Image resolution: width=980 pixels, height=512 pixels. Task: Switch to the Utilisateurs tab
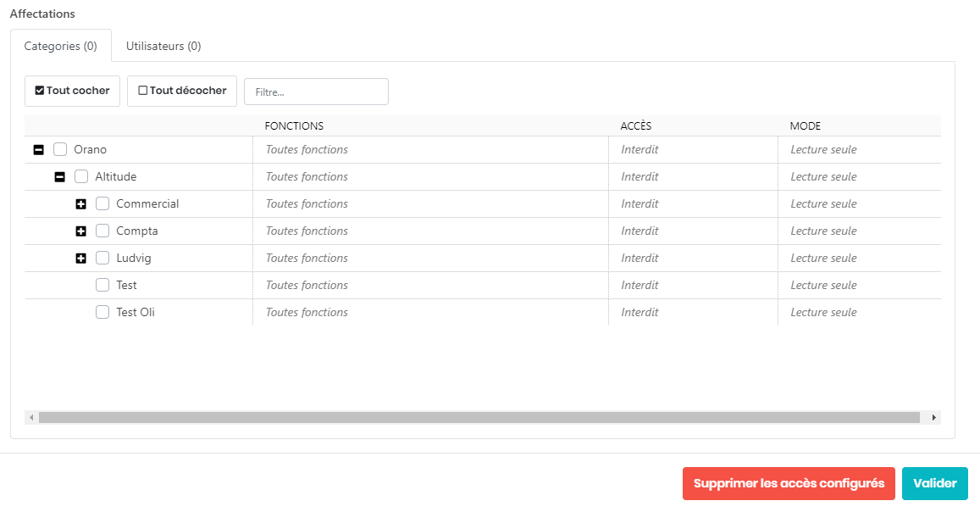click(163, 47)
